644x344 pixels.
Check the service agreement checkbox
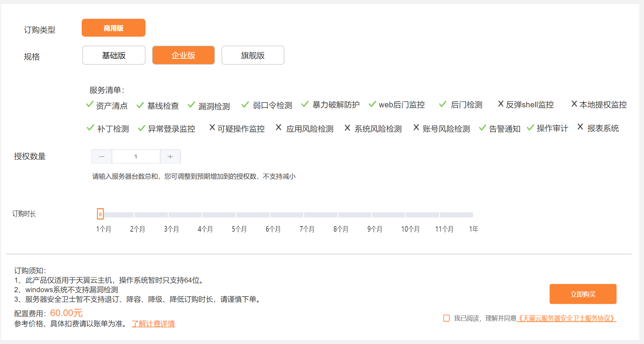pos(446,318)
